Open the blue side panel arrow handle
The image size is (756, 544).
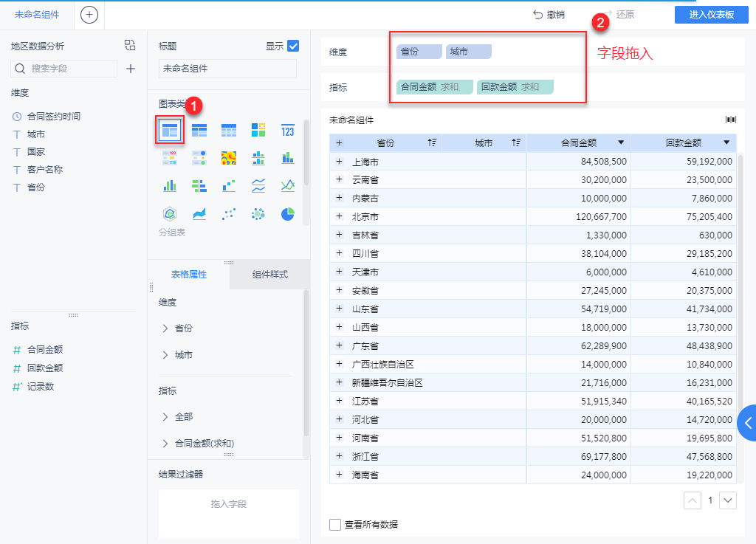[x=747, y=423]
